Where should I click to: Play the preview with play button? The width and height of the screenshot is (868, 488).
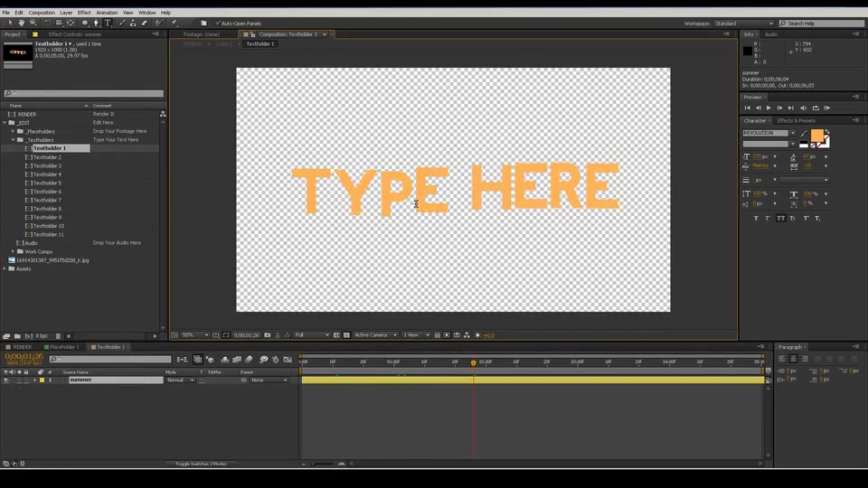[x=769, y=108]
